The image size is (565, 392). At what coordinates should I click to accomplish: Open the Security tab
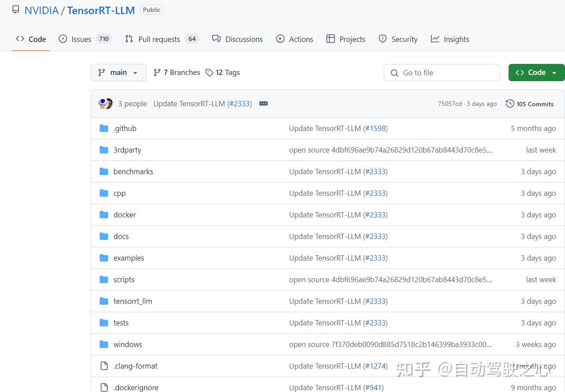(x=398, y=39)
